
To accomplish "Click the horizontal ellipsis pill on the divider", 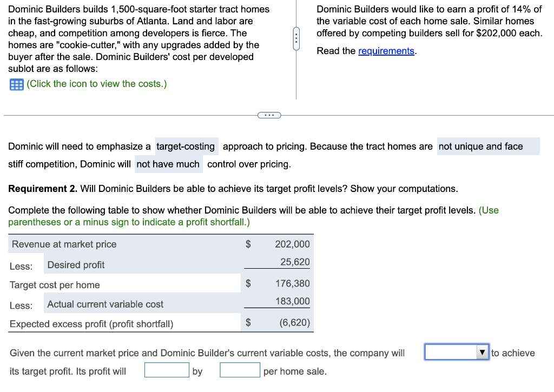I will (269, 115).
